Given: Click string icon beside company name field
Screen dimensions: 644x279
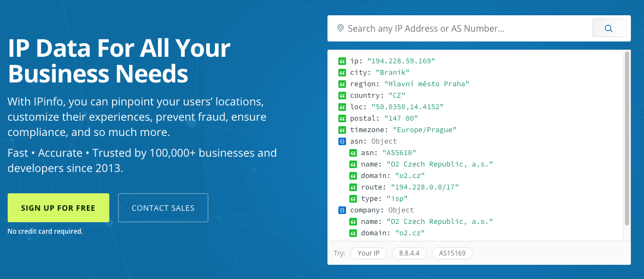Looking at the screenshot, I should click(353, 222).
